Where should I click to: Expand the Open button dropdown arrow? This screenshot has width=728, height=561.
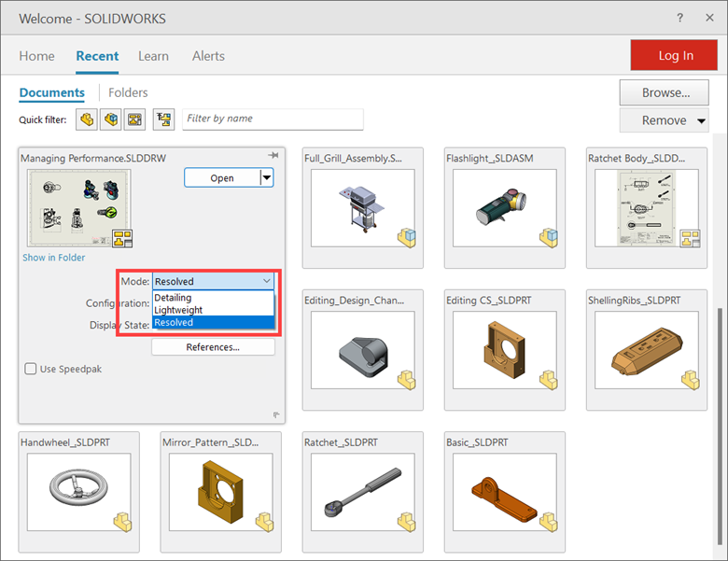[x=267, y=177]
